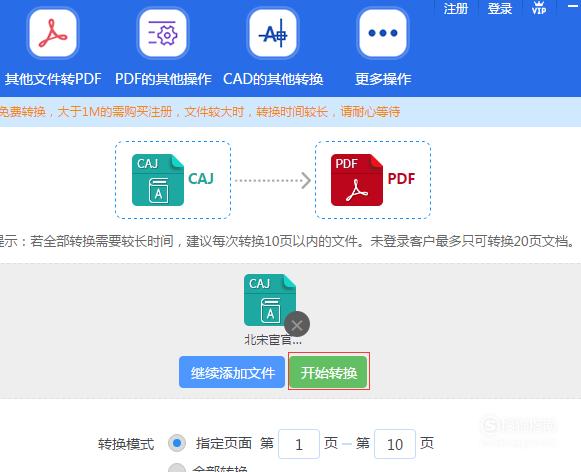
Task: Open the PDF的其他操作 gear icon
Action: [163, 33]
